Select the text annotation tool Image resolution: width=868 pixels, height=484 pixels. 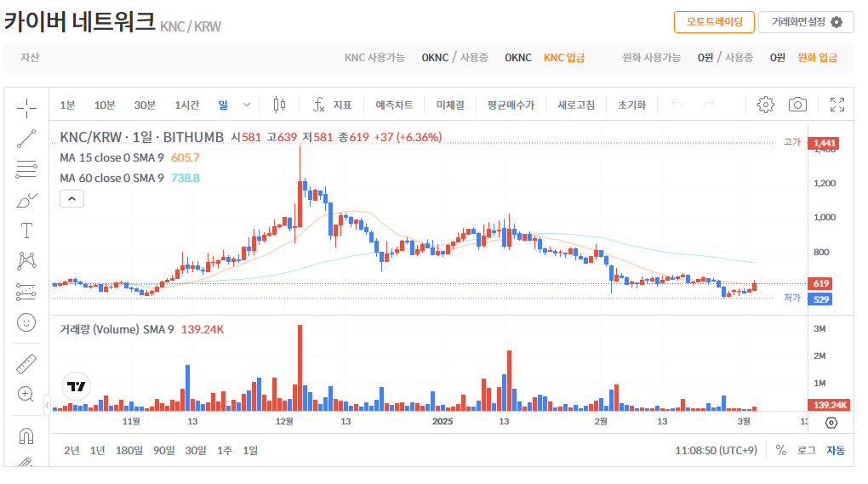(x=26, y=231)
